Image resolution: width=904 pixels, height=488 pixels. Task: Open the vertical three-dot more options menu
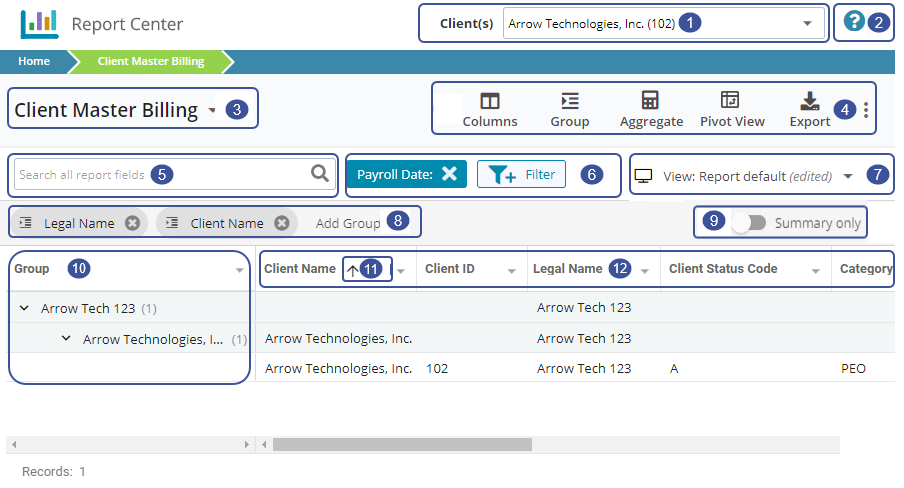(866, 109)
